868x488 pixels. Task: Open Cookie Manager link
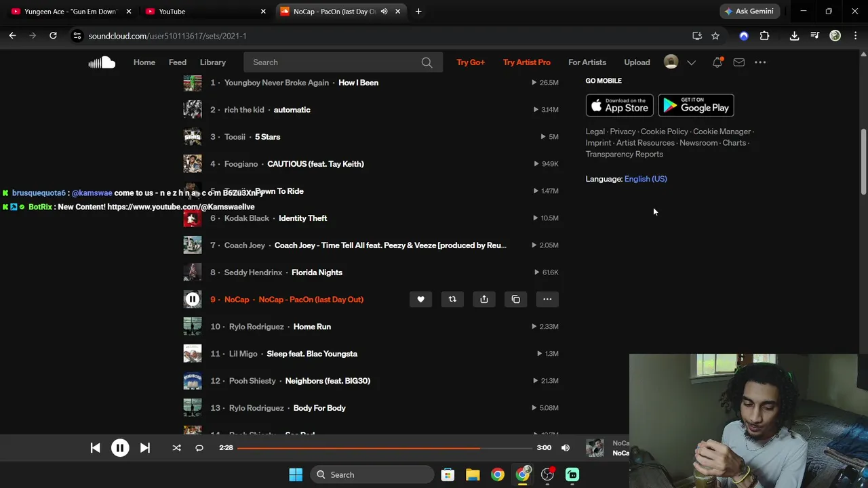coord(722,131)
